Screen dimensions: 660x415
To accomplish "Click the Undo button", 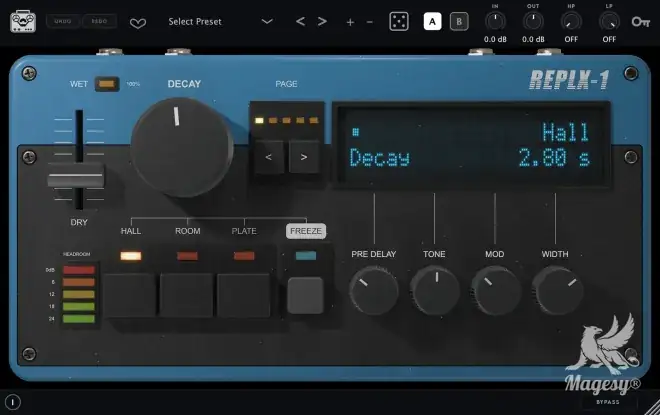I will 63,21.
